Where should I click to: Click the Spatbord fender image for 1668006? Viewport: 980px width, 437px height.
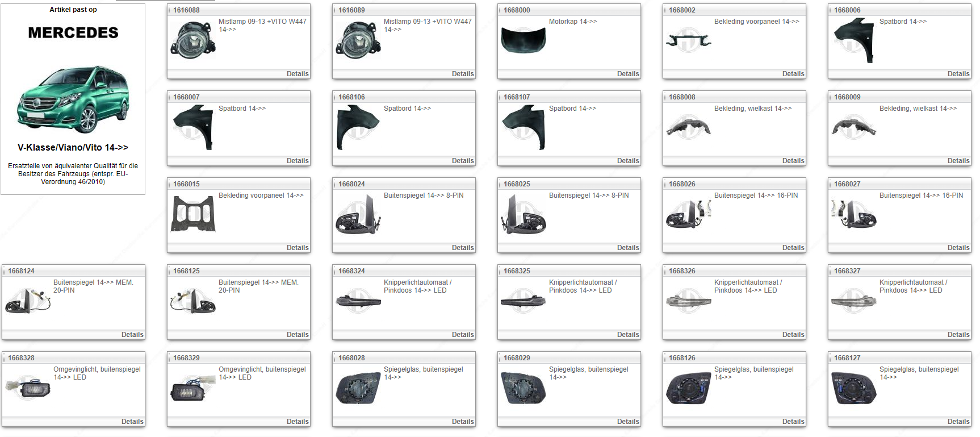853,40
